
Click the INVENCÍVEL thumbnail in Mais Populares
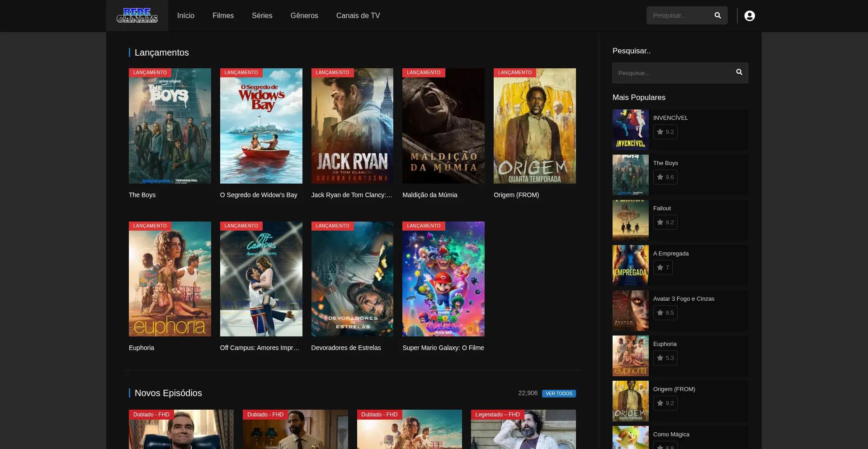[x=631, y=130]
